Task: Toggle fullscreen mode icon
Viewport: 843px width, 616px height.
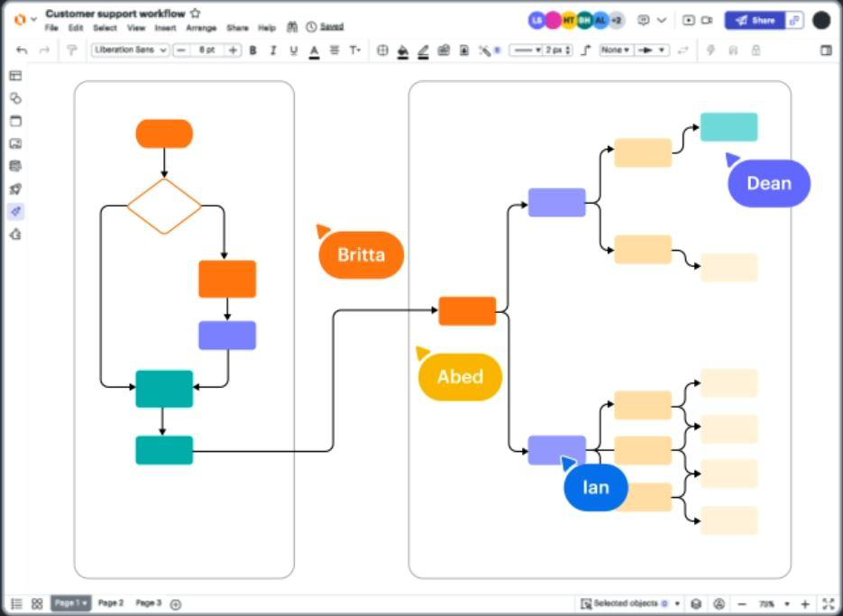Action: tap(828, 603)
